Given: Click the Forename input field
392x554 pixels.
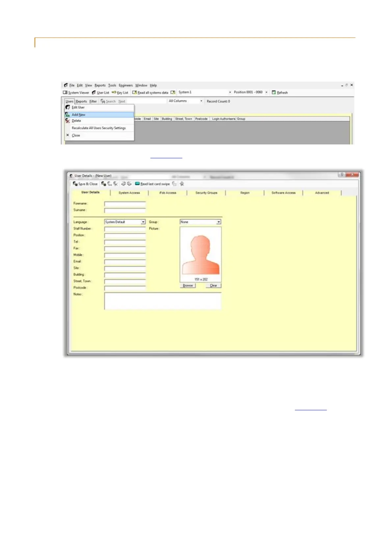Looking at the screenshot, I should click(x=125, y=204).
